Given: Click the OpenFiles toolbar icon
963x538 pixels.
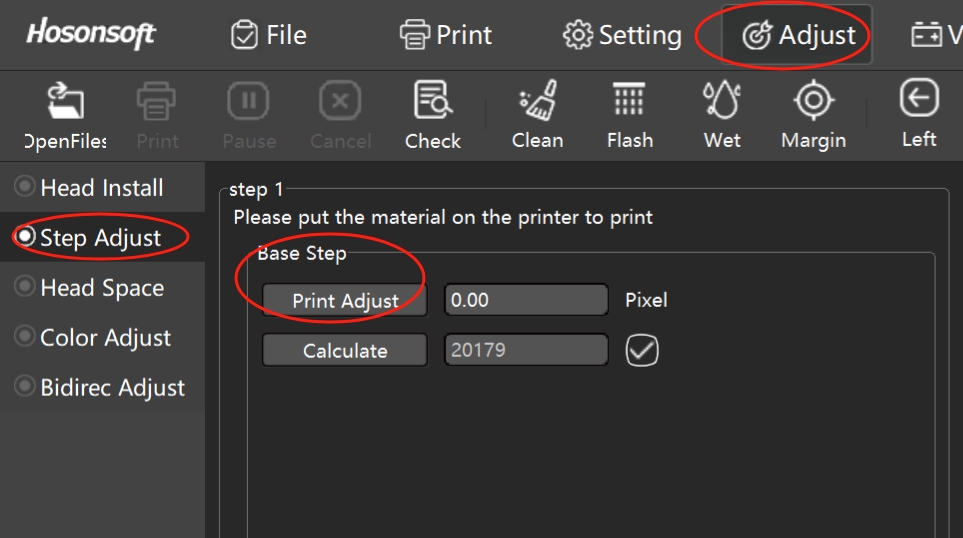Looking at the screenshot, I should (x=66, y=103).
